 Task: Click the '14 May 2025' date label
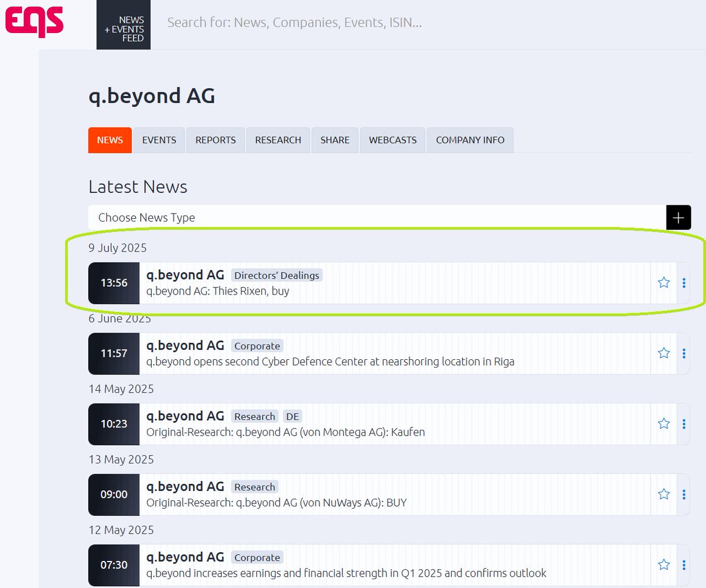(x=121, y=389)
